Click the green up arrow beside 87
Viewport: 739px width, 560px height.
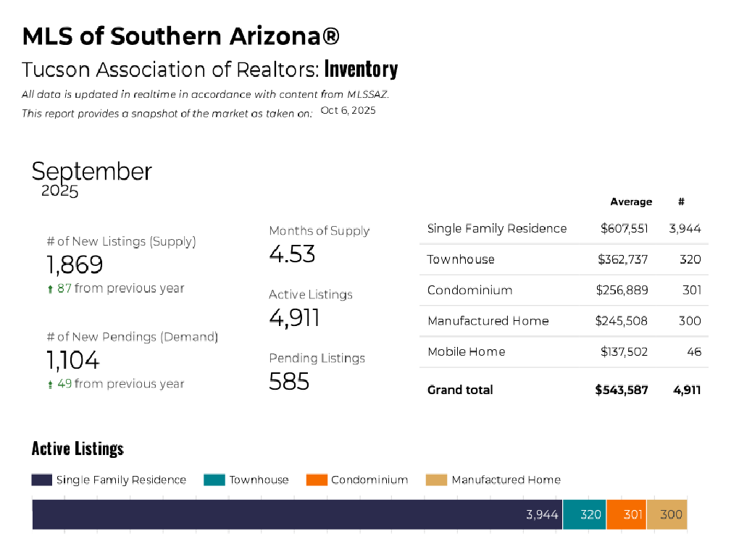(x=50, y=289)
